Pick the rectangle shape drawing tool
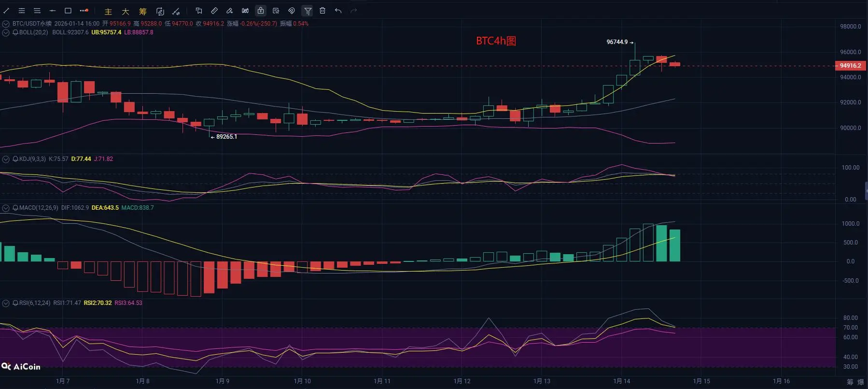Image resolution: width=868 pixels, height=389 pixels. [x=68, y=11]
